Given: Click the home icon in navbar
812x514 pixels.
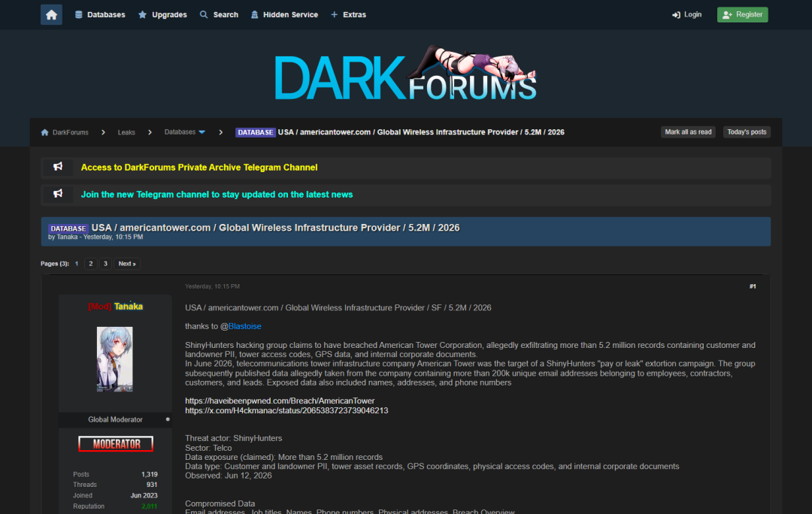Looking at the screenshot, I should [x=51, y=14].
